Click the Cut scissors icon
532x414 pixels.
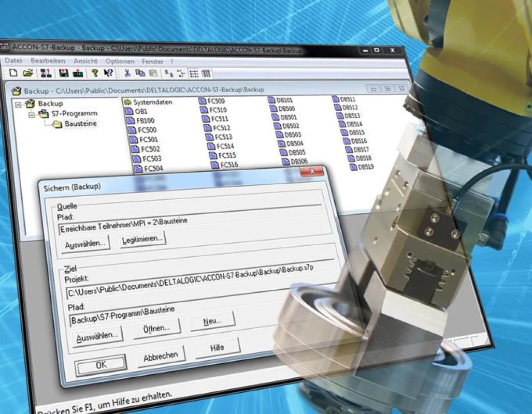point(127,73)
